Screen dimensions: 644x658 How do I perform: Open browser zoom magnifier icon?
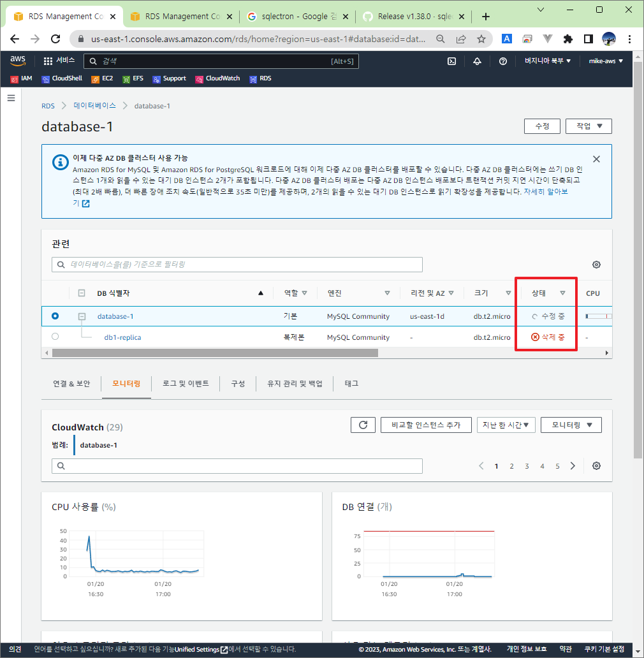441,39
